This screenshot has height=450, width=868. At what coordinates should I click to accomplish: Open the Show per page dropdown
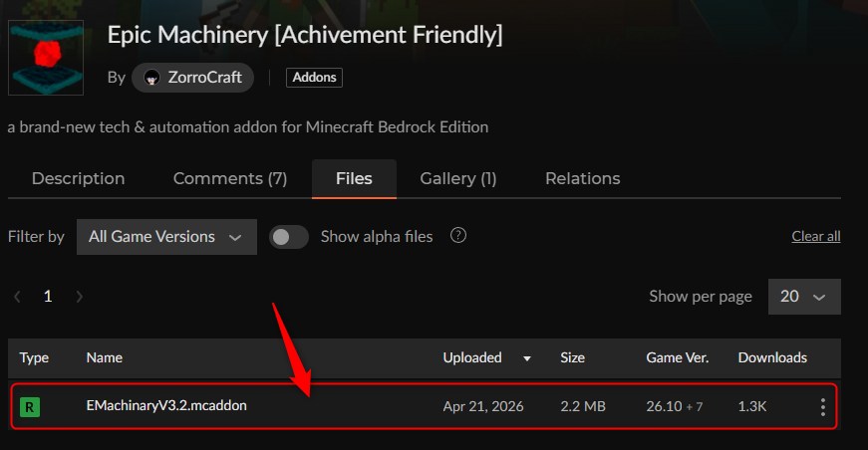click(x=804, y=297)
